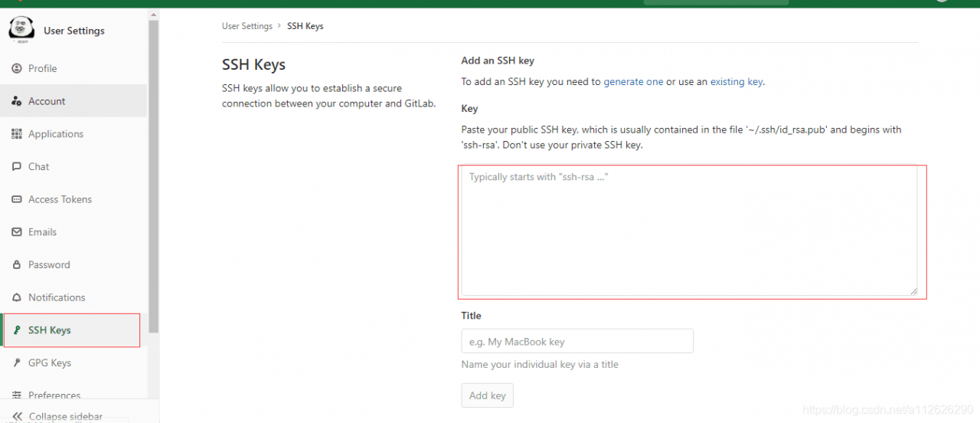The height and width of the screenshot is (423, 980).
Task: Click the User Settings breadcrumb link
Action: coord(247,26)
